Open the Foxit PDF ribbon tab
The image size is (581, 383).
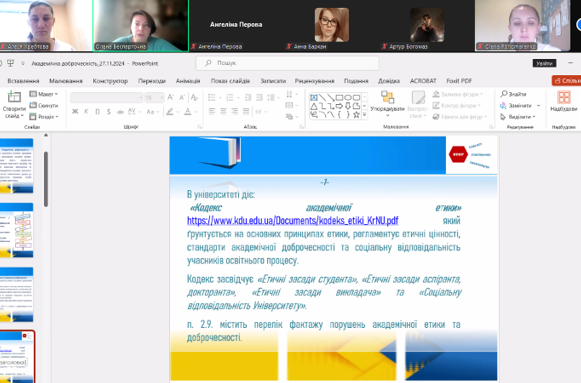pos(459,81)
